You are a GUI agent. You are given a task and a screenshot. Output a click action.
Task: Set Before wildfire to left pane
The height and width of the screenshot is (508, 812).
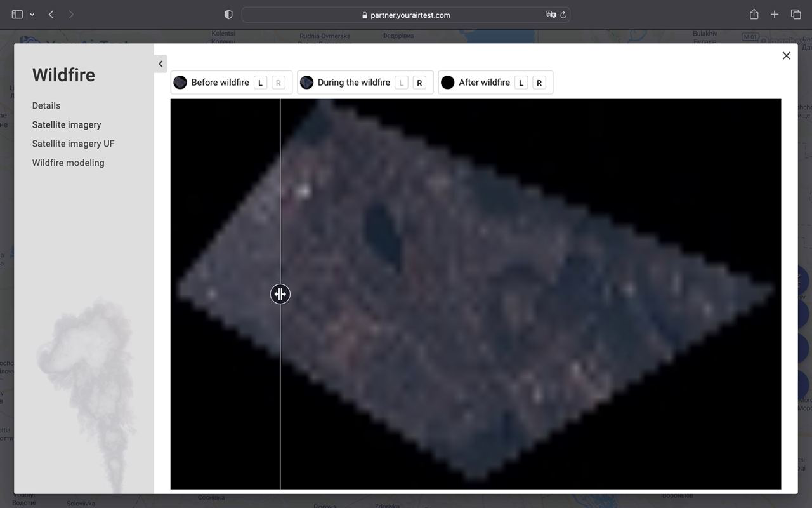pyautogui.click(x=260, y=83)
